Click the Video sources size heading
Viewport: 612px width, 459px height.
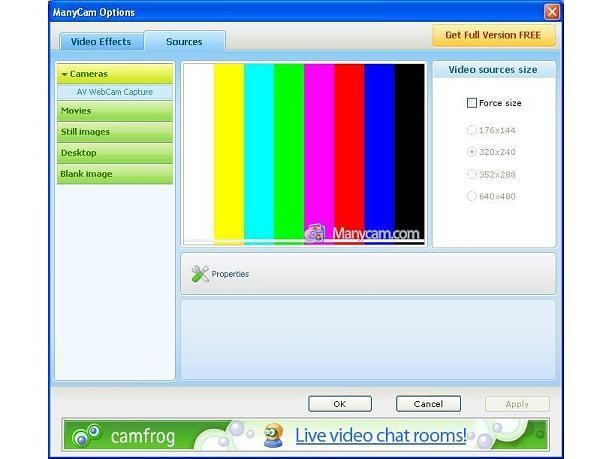pos(493,69)
